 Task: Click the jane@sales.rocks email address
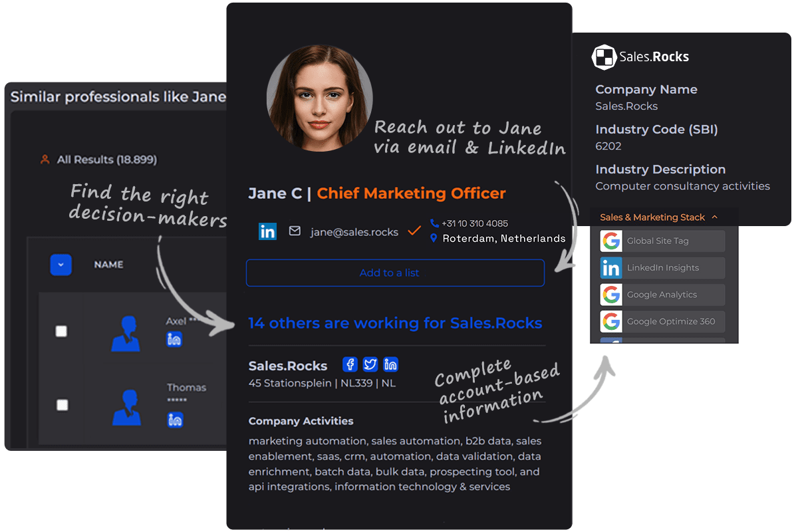click(354, 232)
